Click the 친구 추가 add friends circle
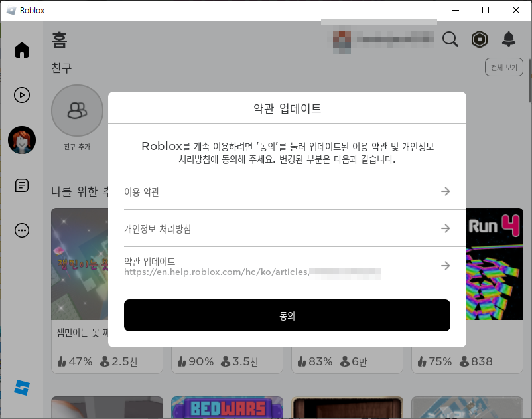Image resolution: width=532 pixels, height=419 pixels. [78, 111]
